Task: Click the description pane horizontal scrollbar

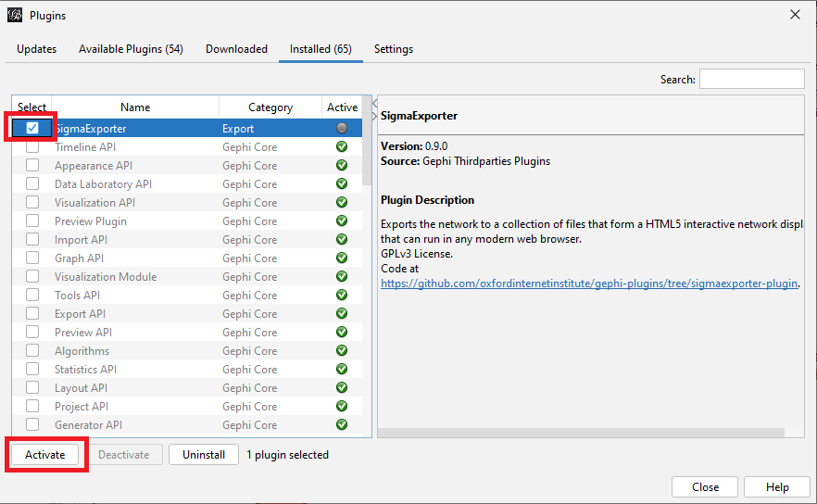Action: [581, 433]
